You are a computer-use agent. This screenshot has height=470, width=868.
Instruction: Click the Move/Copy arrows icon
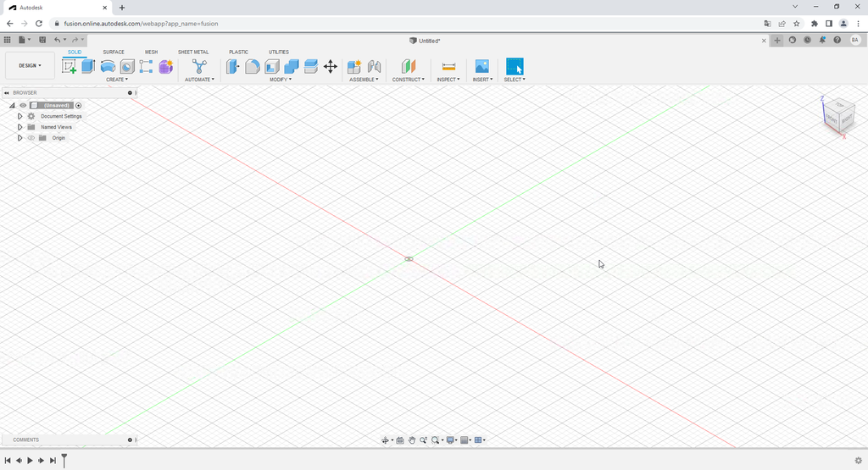(331, 66)
